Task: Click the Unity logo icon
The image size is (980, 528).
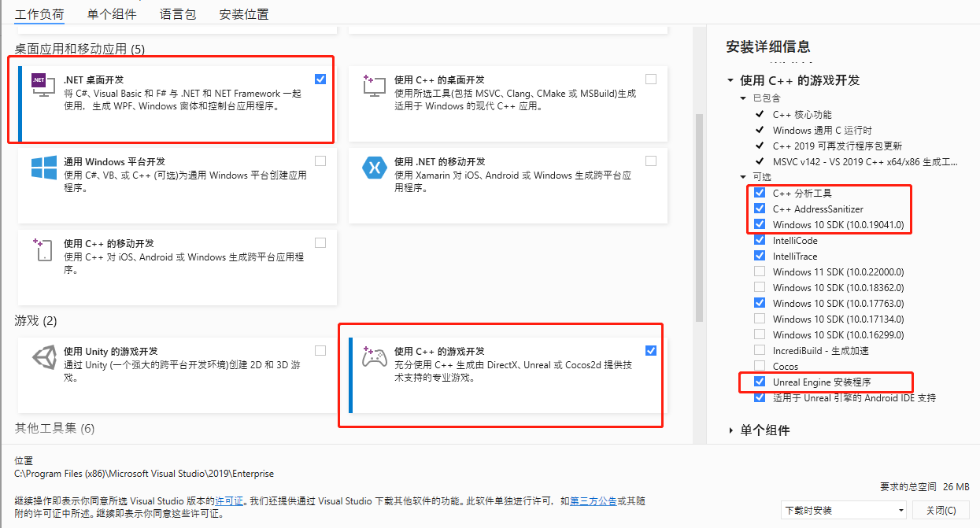Action: click(x=43, y=357)
